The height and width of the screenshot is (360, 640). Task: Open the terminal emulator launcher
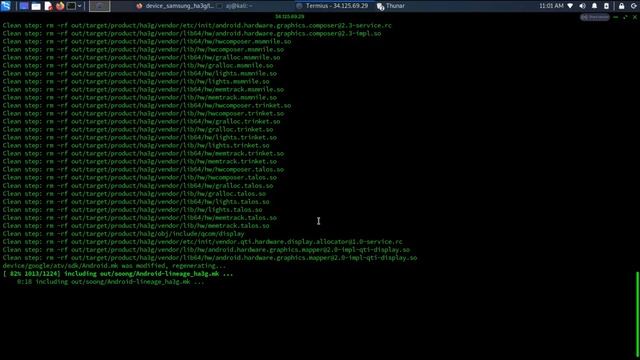point(71,6)
